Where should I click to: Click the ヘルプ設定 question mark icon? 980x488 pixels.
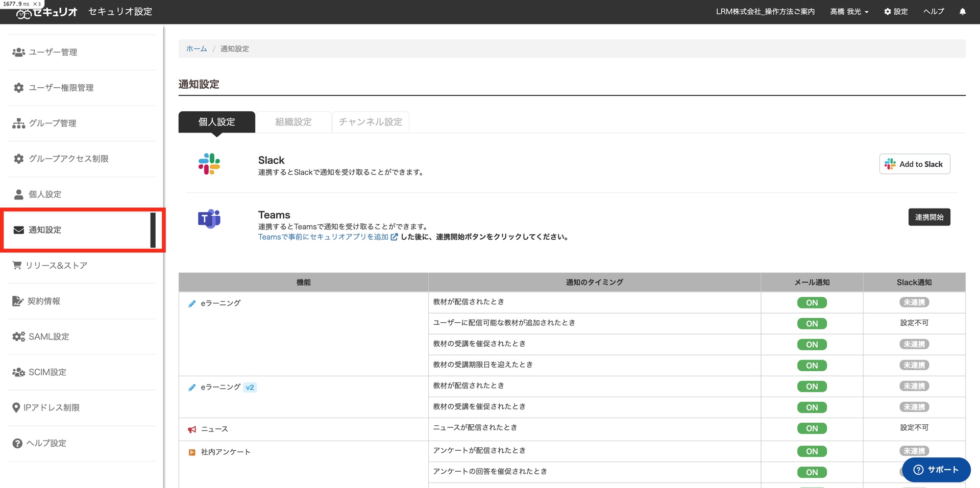pyautogui.click(x=17, y=443)
